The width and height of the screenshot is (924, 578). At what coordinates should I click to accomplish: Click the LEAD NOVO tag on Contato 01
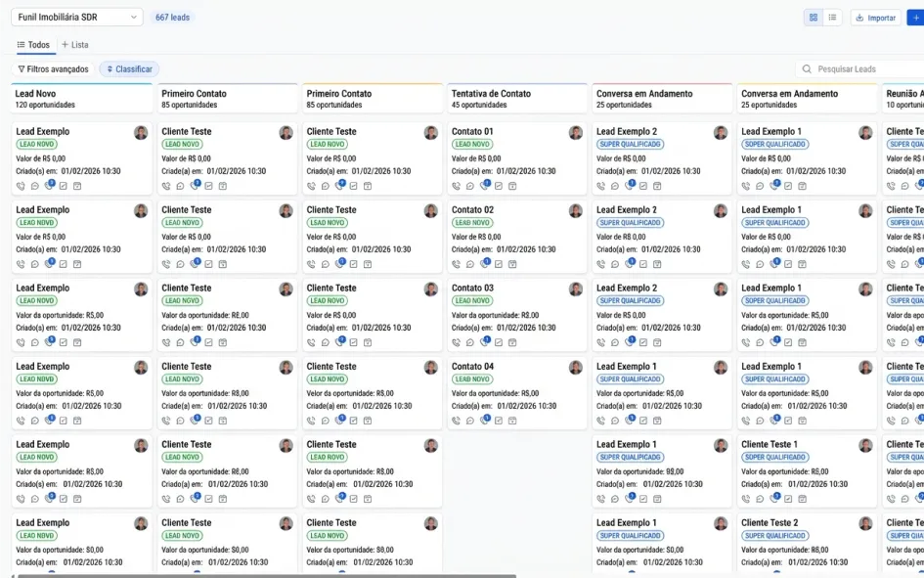pos(472,145)
